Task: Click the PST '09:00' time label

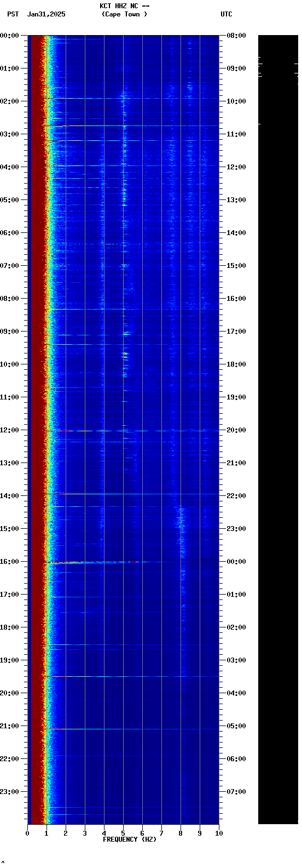Action: point(10,332)
